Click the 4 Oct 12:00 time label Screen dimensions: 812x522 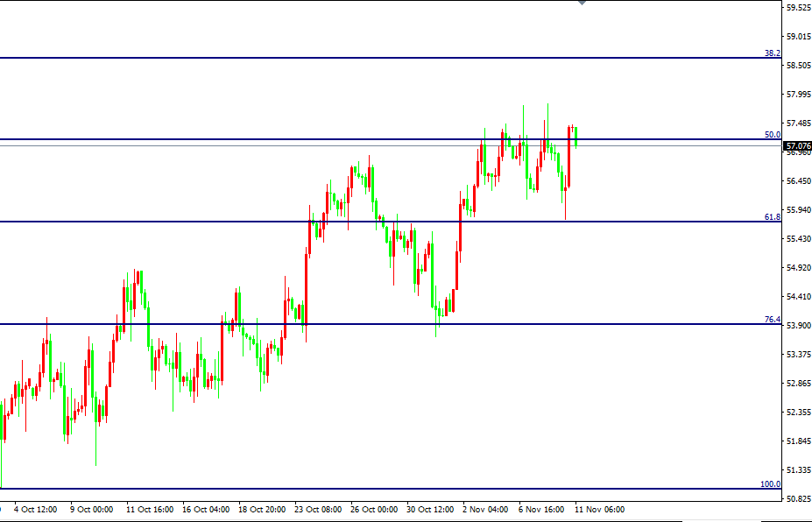click(37, 509)
